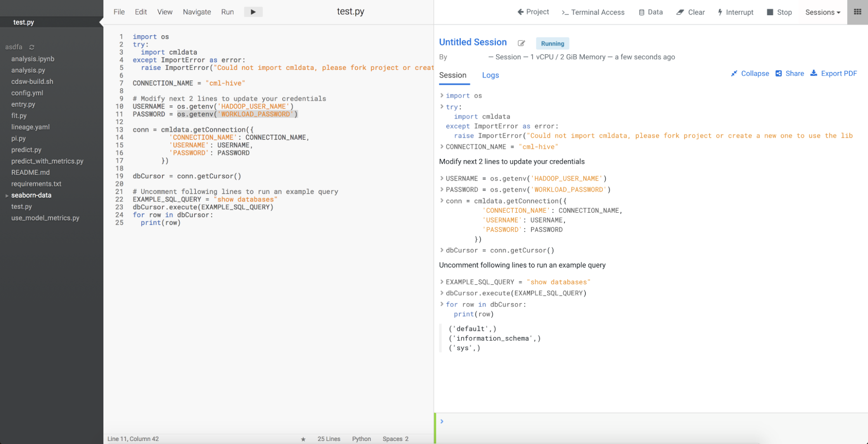
Task: Clear the session output
Action: 690,12
